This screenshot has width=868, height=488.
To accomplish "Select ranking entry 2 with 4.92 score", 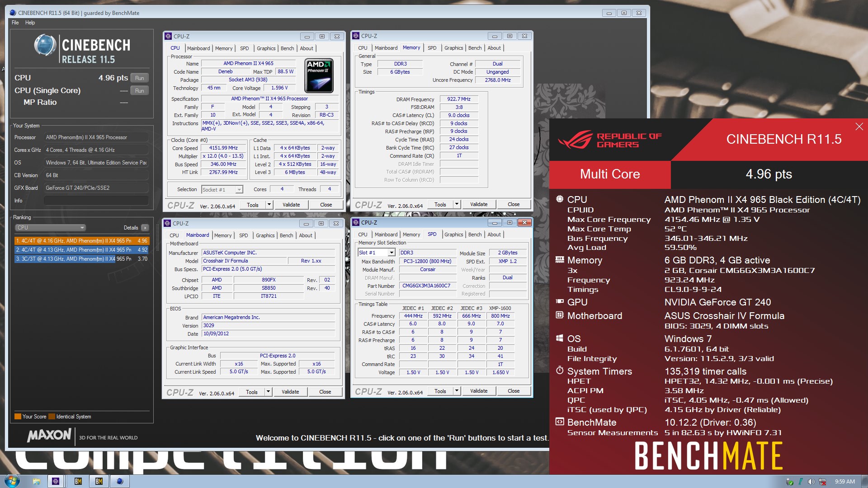I will (81, 250).
